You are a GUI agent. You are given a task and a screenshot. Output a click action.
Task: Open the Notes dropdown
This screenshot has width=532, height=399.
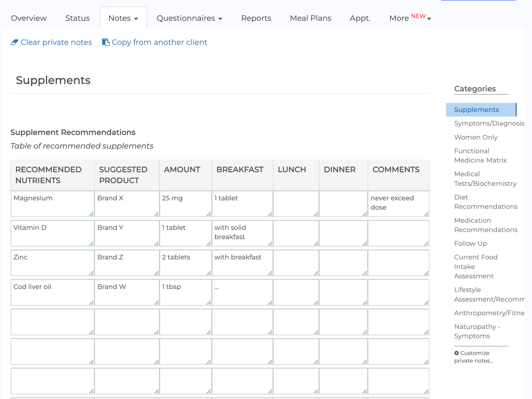[x=123, y=18]
